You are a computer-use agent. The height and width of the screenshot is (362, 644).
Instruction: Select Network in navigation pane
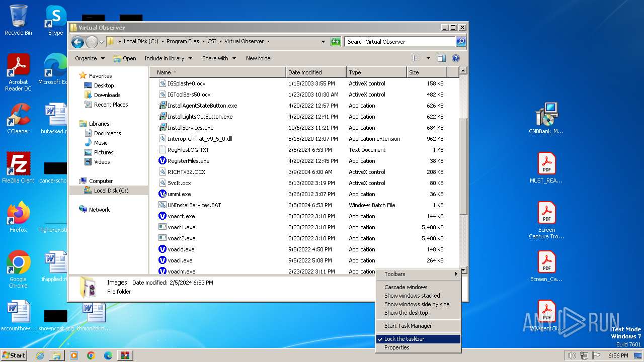(x=95, y=210)
